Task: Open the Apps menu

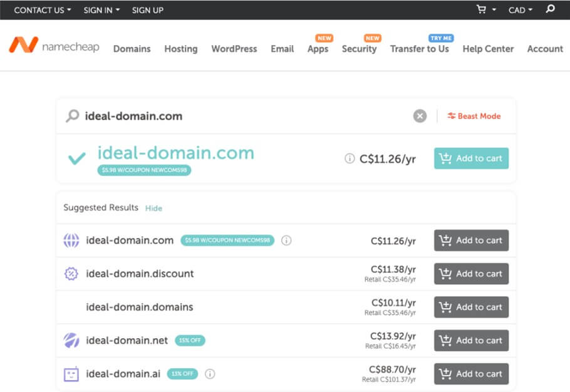Action: click(318, 49)
